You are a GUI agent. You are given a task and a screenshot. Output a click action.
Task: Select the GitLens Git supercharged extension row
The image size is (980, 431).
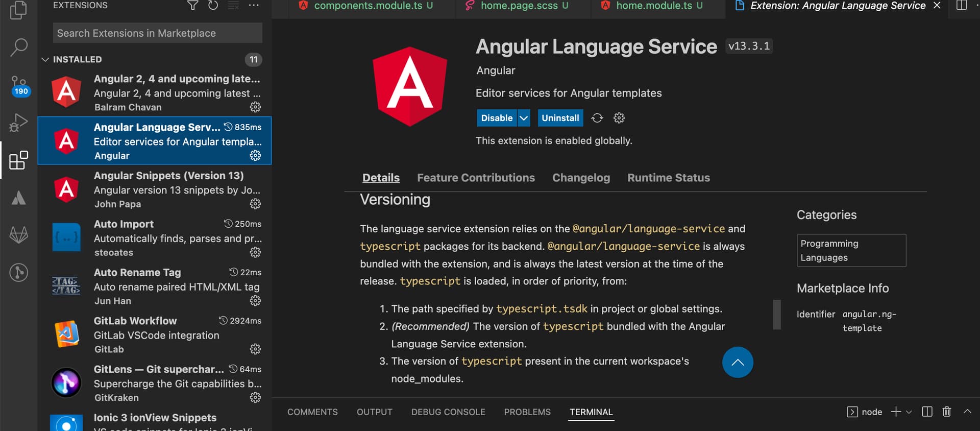pos(155,384)
